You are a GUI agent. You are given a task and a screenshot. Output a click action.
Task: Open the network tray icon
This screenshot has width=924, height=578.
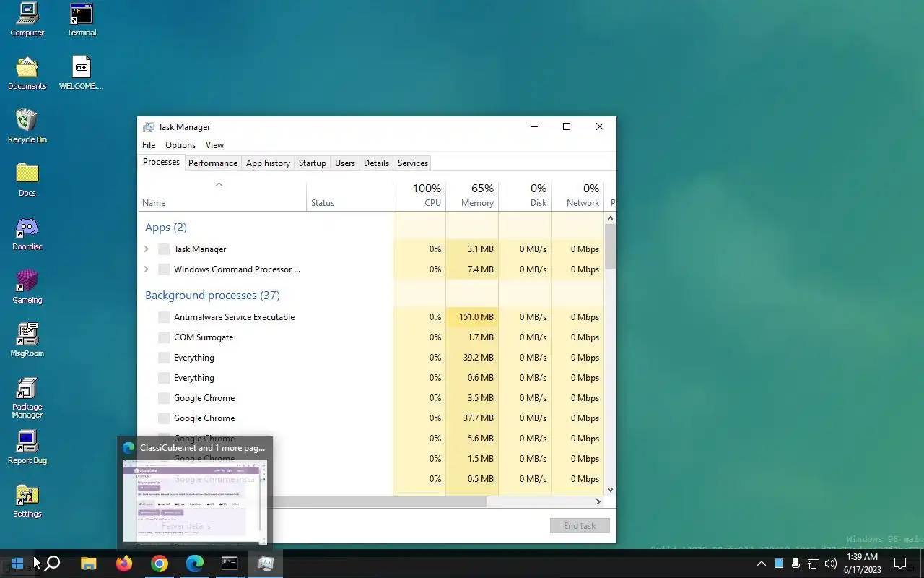813,564
